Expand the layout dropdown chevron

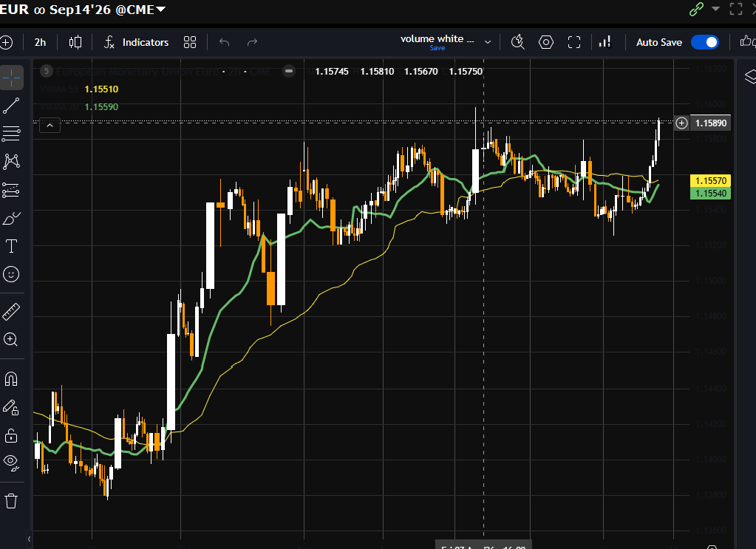coord(488,42)
